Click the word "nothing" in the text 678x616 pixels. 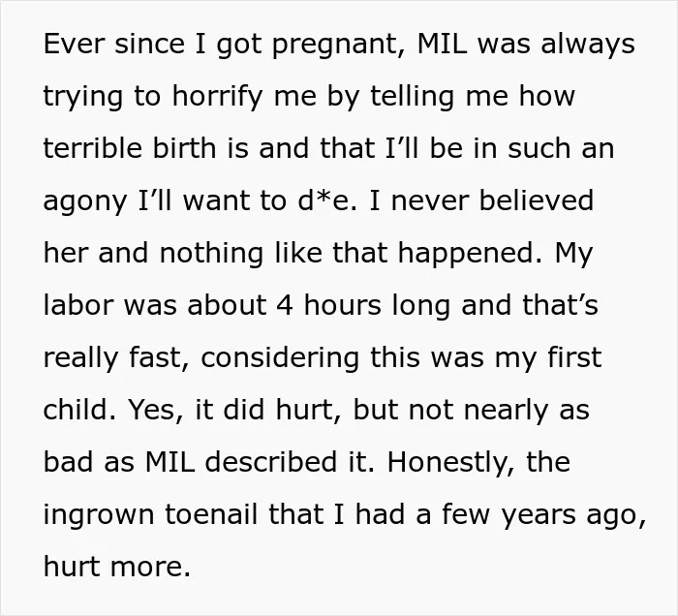click(x=211, y=254)
